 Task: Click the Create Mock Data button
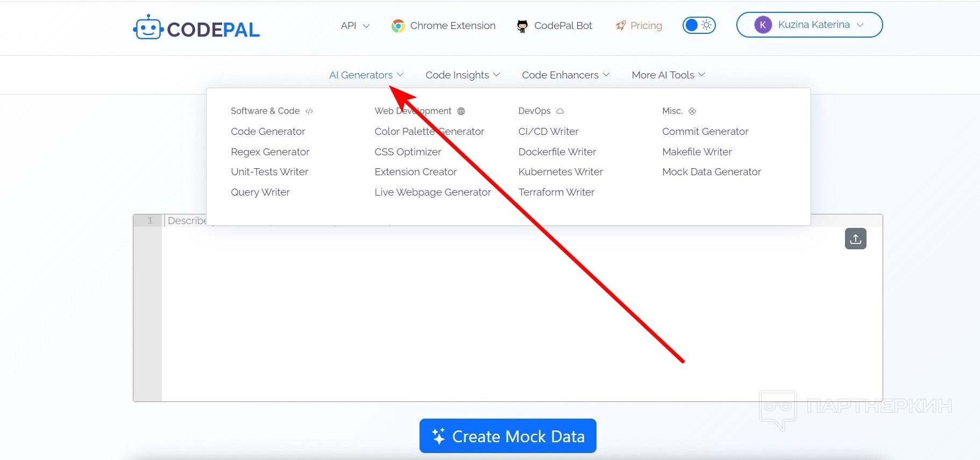[508, 436]
